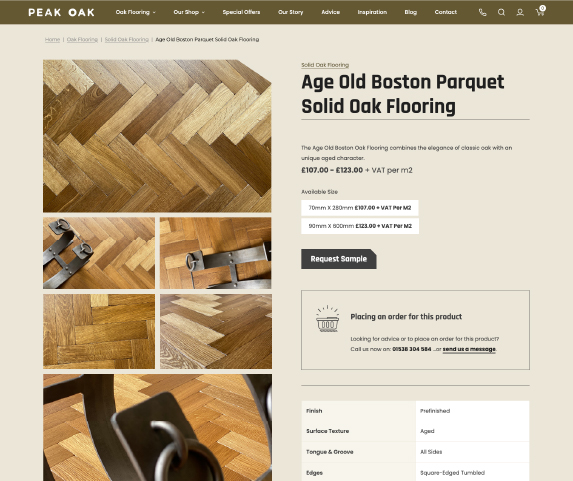This screenshot has width=573, height=481.
Task: Click the phone icon in header
Action: [482, 12]
